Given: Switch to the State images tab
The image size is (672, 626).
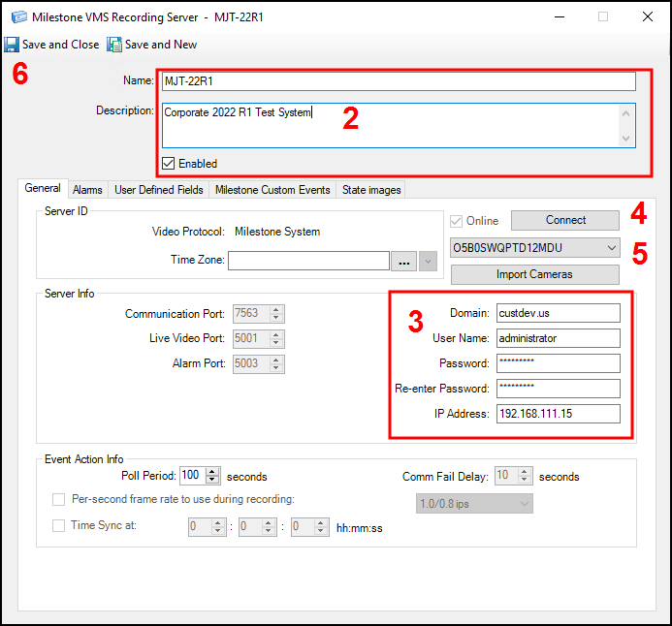Looking at the screenshot, I should [371, 190].
